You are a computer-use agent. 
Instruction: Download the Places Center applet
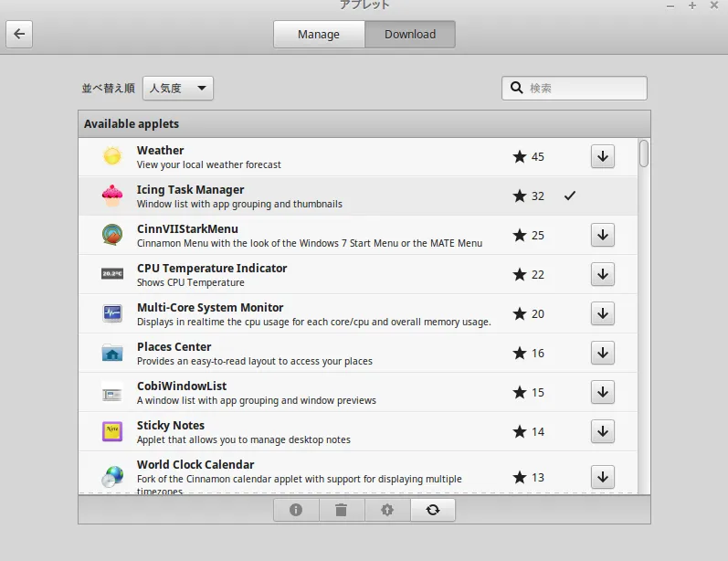603,353
